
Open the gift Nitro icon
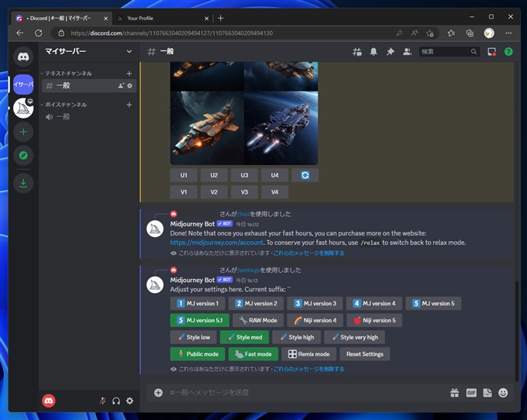[x=454, y=392]
